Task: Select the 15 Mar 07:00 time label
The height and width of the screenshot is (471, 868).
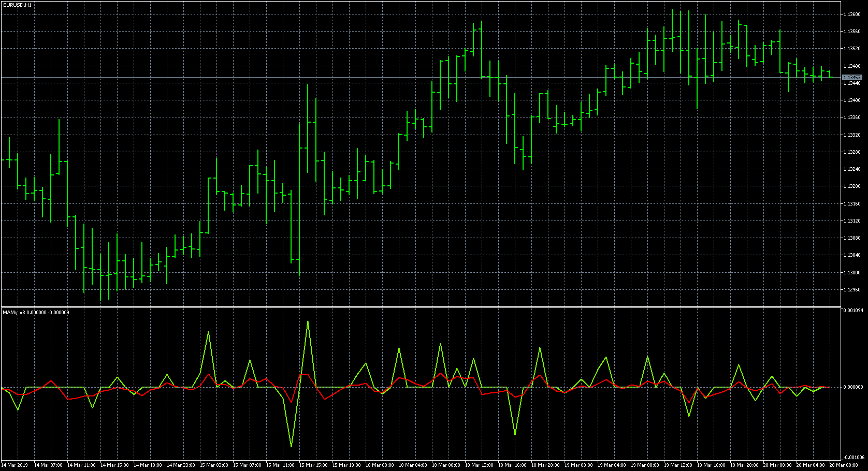Action: click(x=247, y=465)
